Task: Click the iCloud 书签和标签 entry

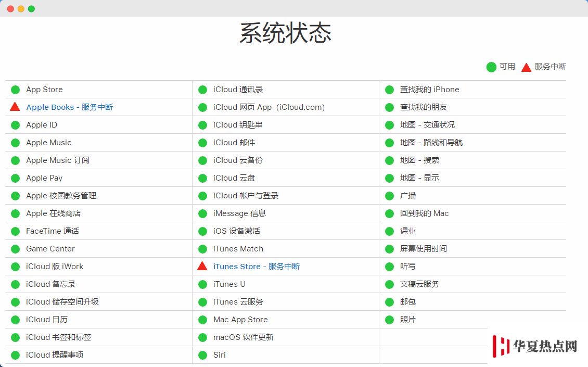Action: pyautogui.click(x=58, y=337)
